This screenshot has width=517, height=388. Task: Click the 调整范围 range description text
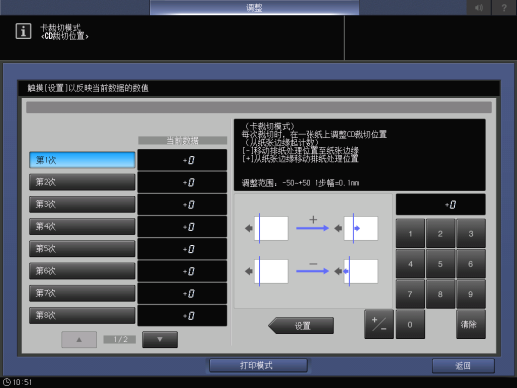coord(300,183)
